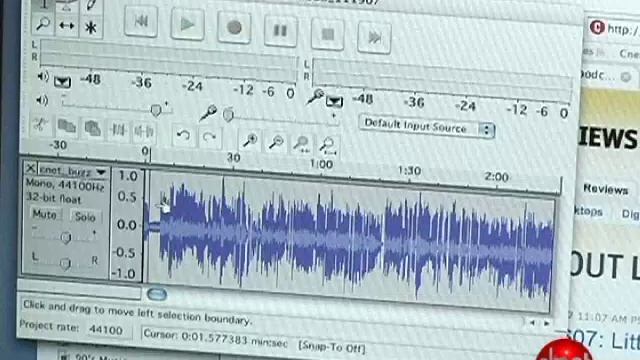The width and height of the screenshot is (640, 360).
Task: Redo the last action
Action: (x=209, y=137)
